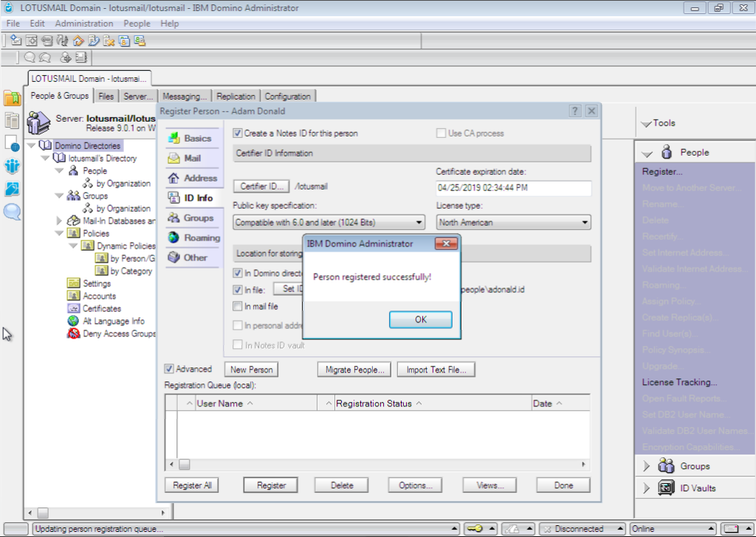Switch to the Replication tab

(236, 96)
